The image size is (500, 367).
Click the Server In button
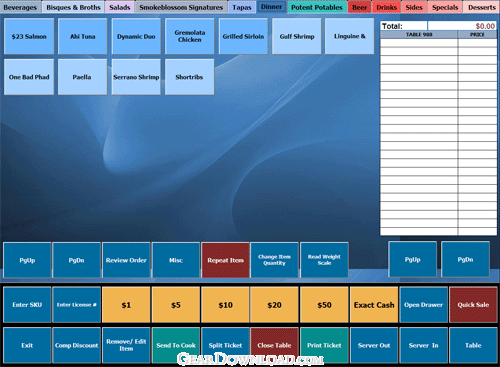(423, 345)
